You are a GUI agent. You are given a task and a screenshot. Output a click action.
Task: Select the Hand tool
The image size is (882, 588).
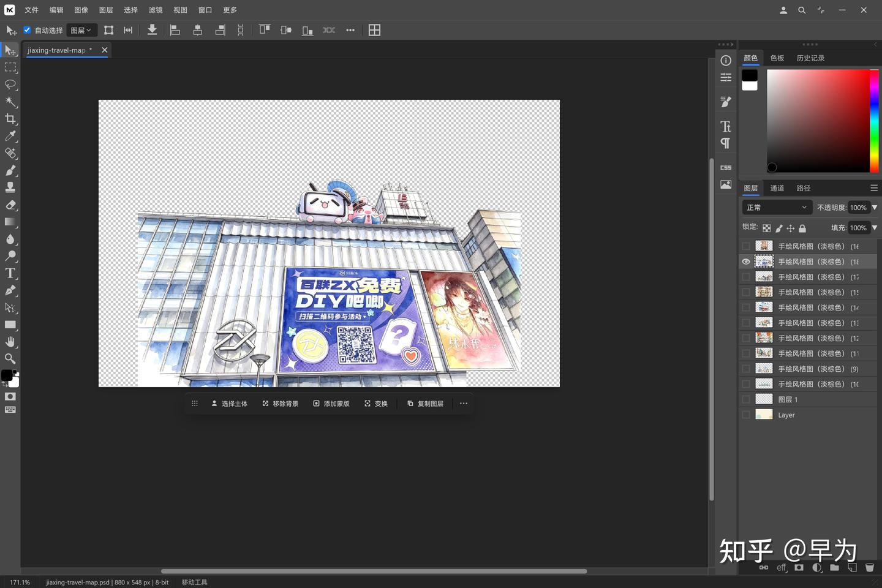[10, 342]
